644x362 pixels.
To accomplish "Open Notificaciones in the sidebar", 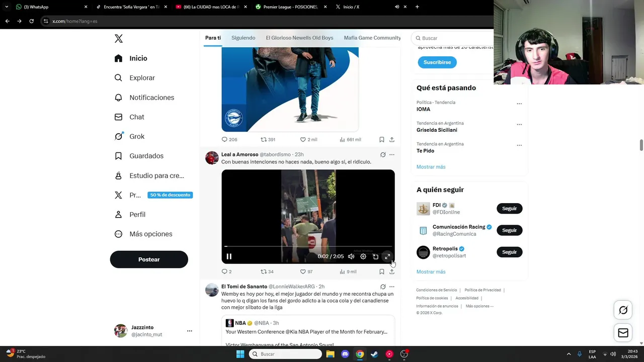I will (144, 98).
